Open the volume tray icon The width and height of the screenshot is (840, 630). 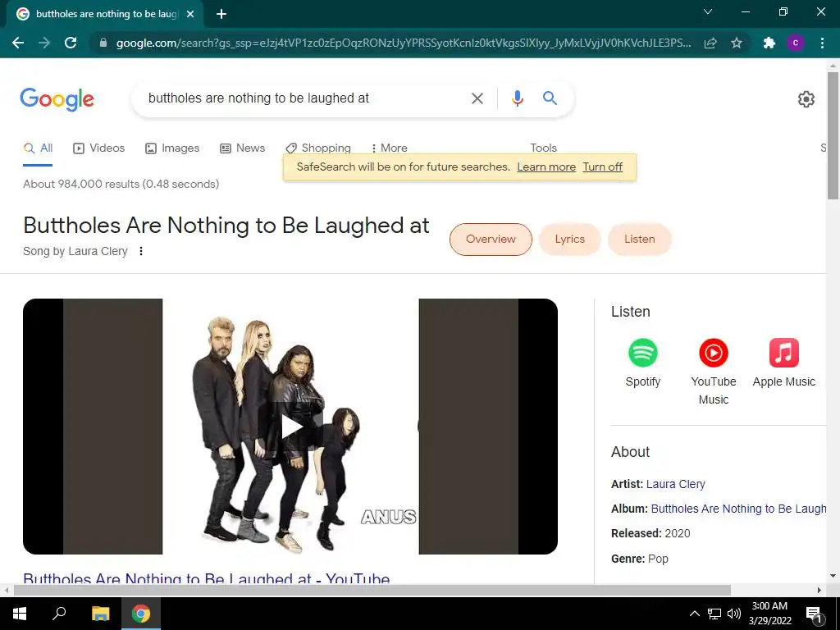pos(734,614)
